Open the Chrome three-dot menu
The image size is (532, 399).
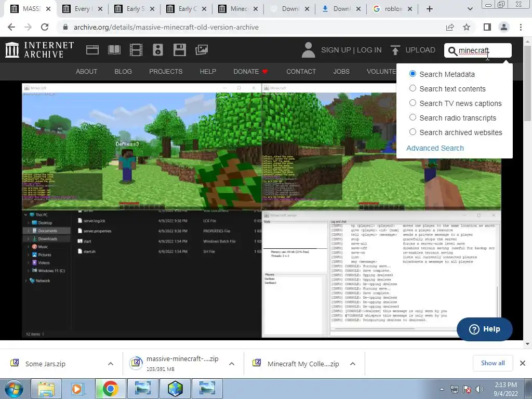point(521,27)
